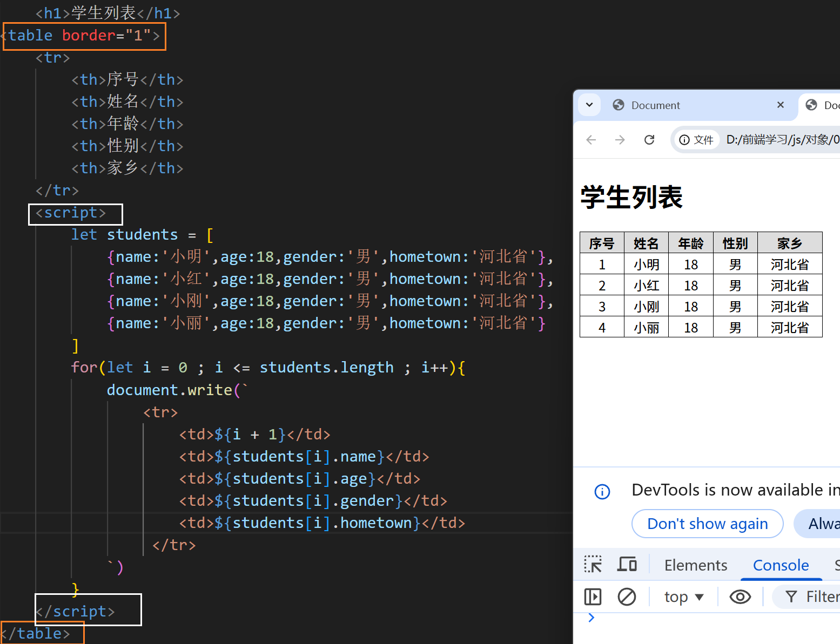Image resolution: width=840 pixels, height=644 pixels.
Task: Dismiss with Don't show again button
Action: pos(708,524)
